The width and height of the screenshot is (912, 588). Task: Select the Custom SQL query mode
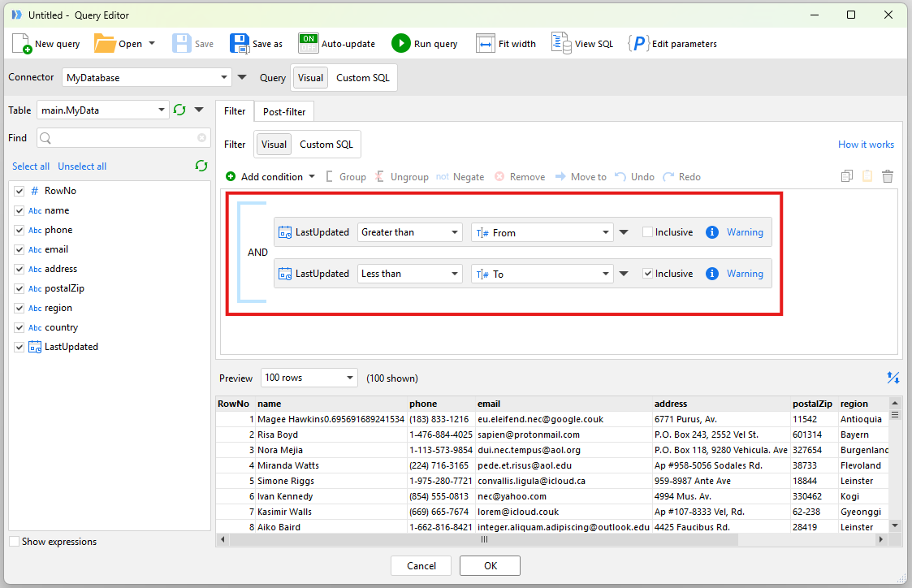[363, 78]
